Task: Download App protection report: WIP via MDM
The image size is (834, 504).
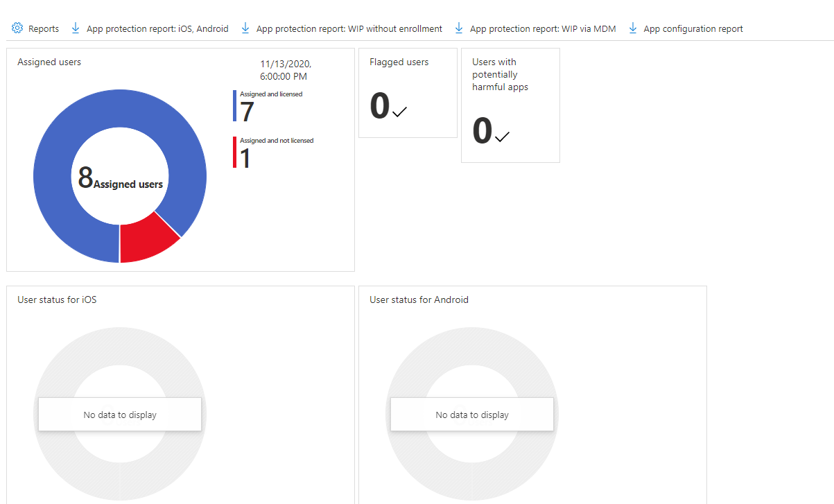Action: (x=543, y=29)
